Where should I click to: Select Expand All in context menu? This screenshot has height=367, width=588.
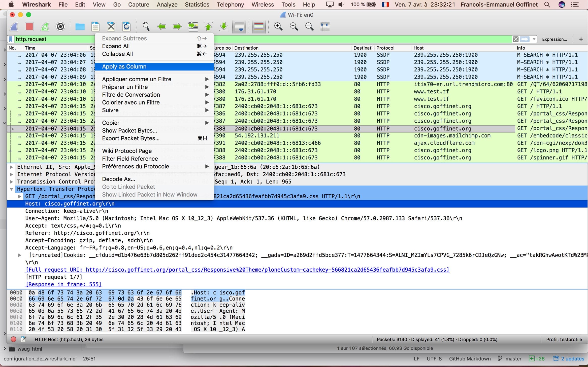[154, 46]
